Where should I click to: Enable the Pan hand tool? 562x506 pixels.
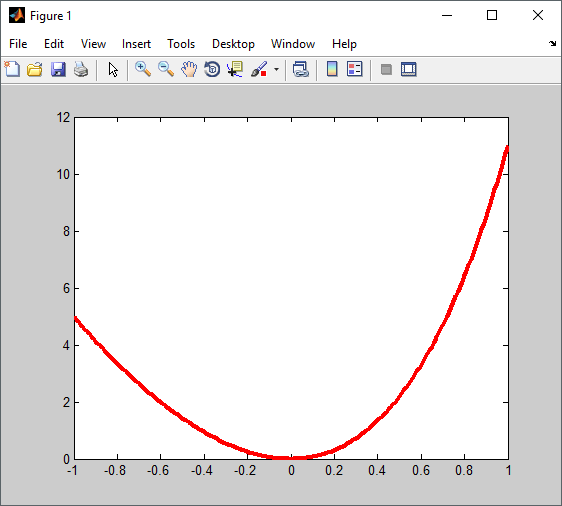coord(189,69)
